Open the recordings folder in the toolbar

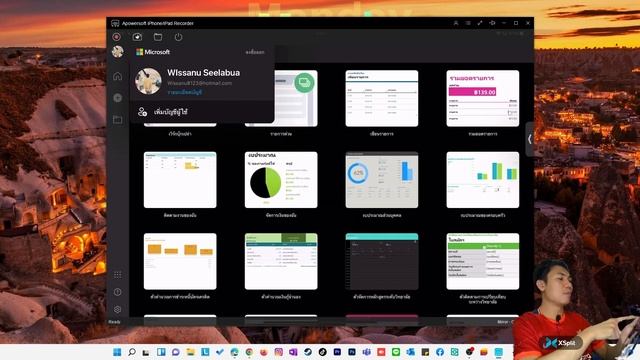[158, 37]
